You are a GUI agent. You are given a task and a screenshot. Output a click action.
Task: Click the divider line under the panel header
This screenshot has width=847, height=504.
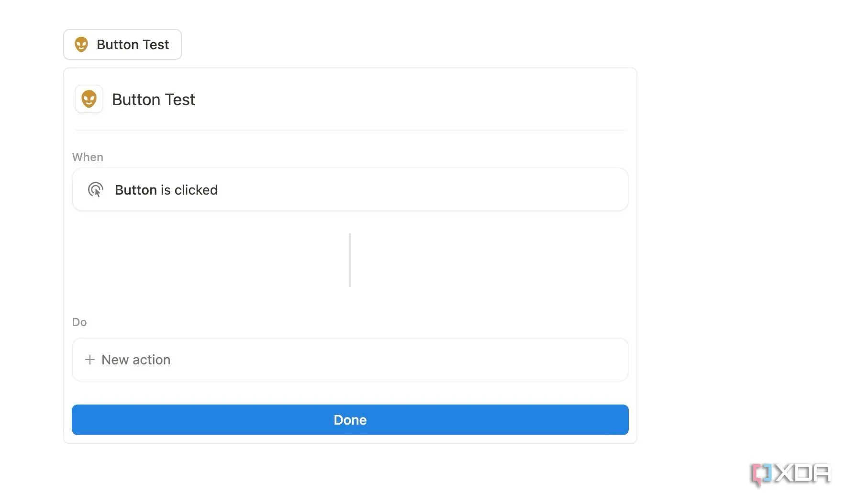point(350,130)
